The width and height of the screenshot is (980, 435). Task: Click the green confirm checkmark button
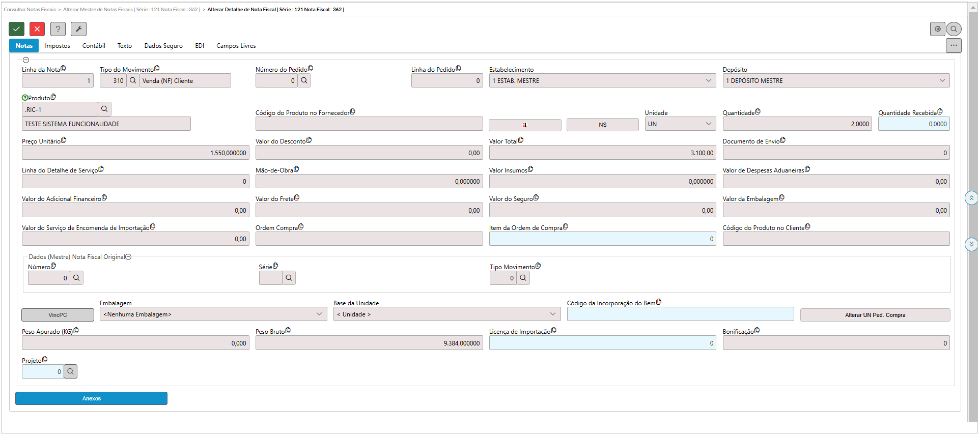[16, 29]
